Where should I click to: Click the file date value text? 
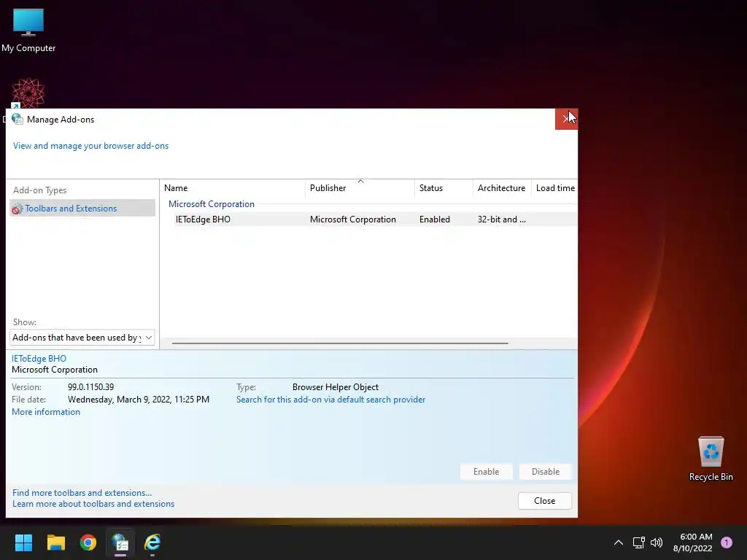coord(138,400)
